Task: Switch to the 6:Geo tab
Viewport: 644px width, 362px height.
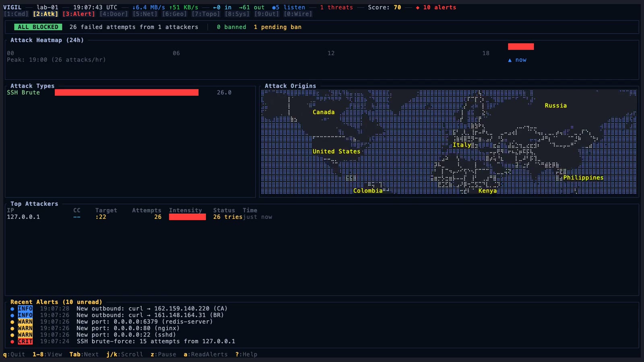Action: (x=174, y=14)
